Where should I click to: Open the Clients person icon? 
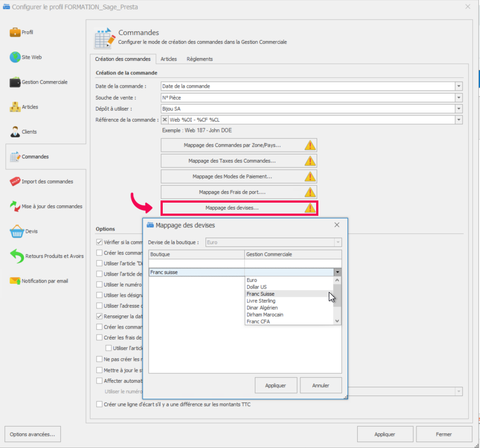[x=15, y=132]
